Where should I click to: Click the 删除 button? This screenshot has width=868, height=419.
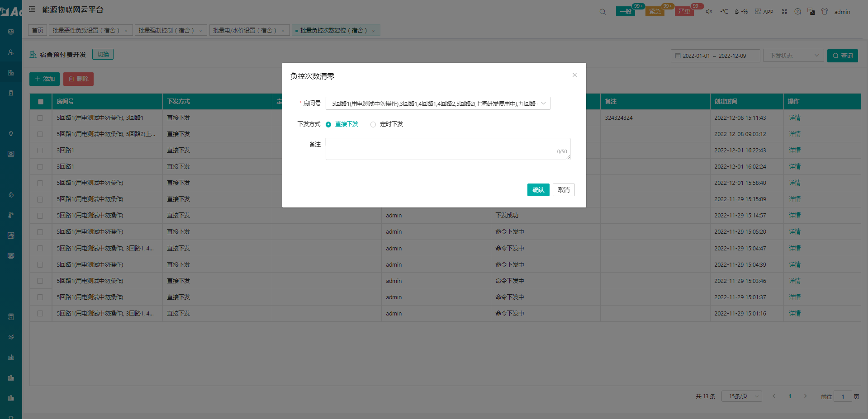[x=78, y=79]
